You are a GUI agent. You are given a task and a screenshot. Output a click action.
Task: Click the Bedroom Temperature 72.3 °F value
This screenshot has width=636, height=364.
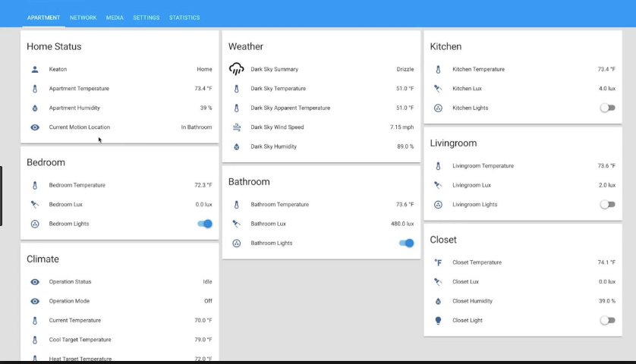point(203,185)
